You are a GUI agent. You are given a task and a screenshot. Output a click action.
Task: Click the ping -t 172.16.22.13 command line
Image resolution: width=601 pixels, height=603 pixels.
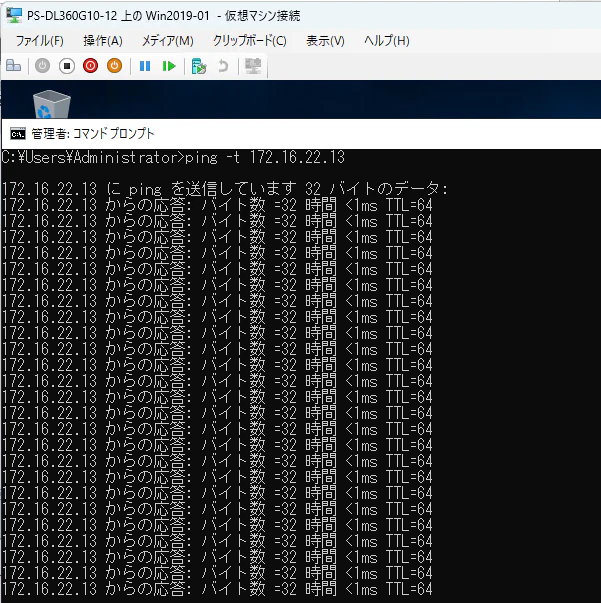click(x=173, y=158)
